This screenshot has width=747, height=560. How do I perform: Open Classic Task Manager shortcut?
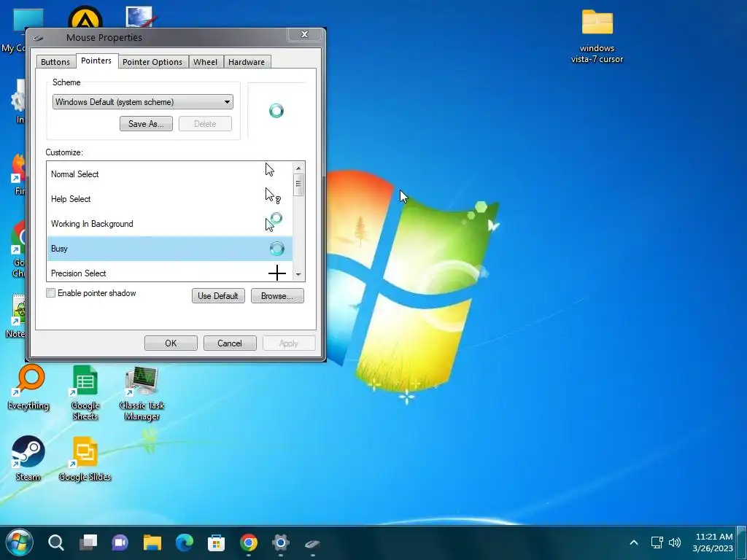click(142, 393)
